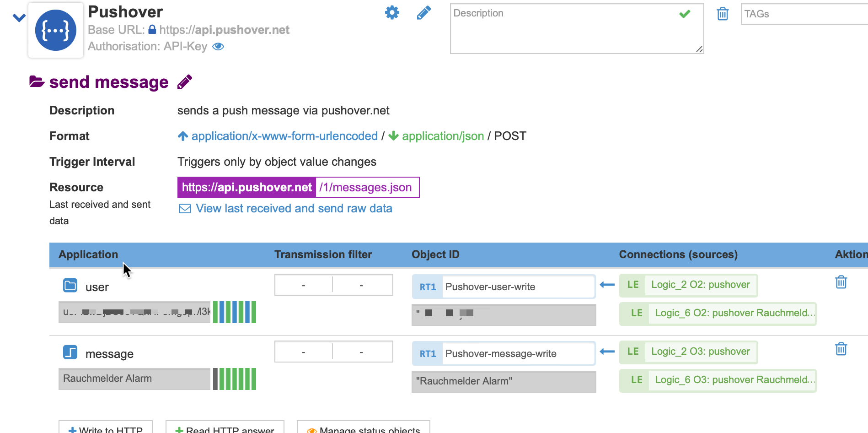Click envelope icon beside raw data link
Screen dimensions: 868x433
pos(185,209)
